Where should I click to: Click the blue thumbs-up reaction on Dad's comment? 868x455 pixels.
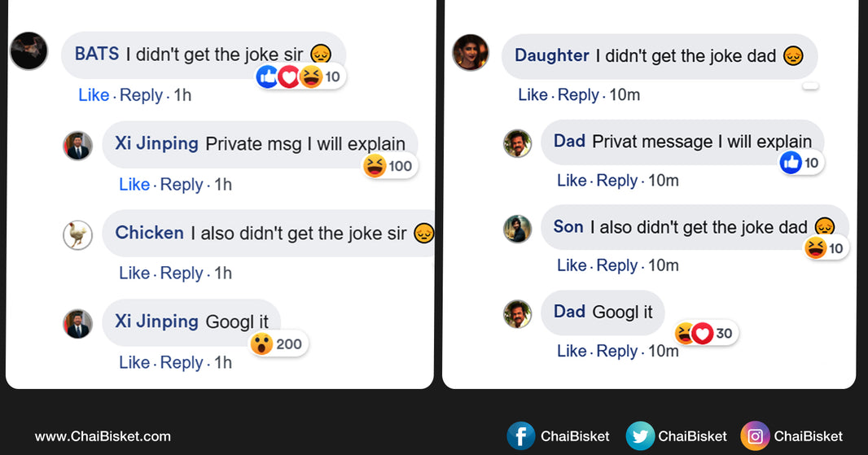791,163
